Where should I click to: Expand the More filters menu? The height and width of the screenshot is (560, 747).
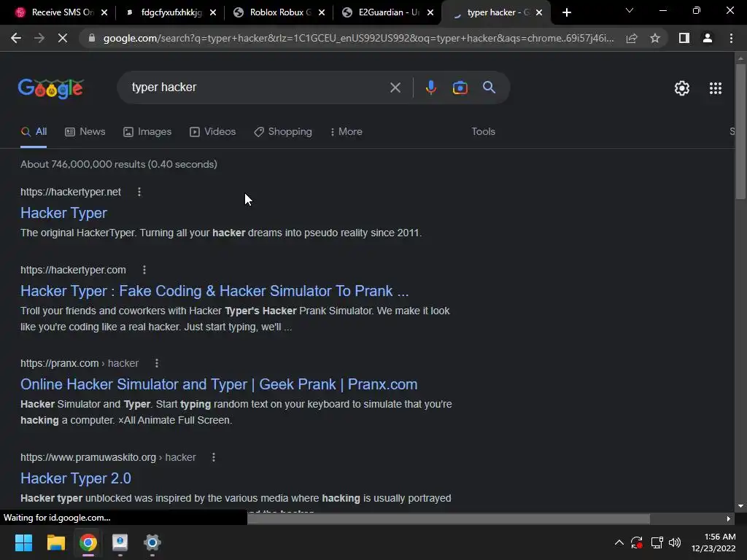pos(347,132)
